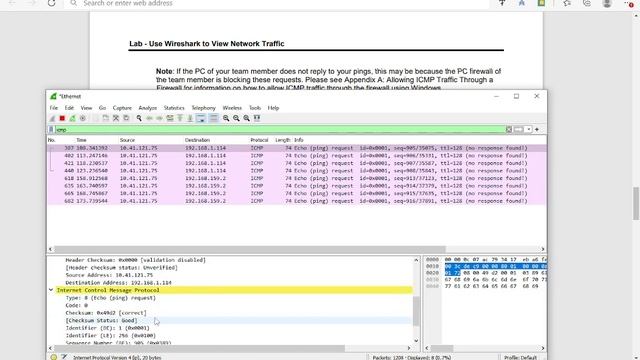Restart the current capture with the green fin
The width and height of the screenshot is (640, 360).
click(72, 118)
